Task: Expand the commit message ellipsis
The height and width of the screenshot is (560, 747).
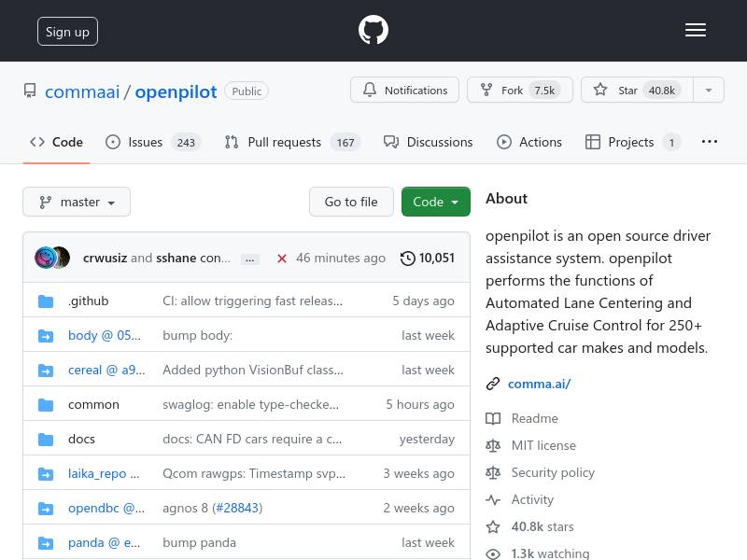Action: 249,259
